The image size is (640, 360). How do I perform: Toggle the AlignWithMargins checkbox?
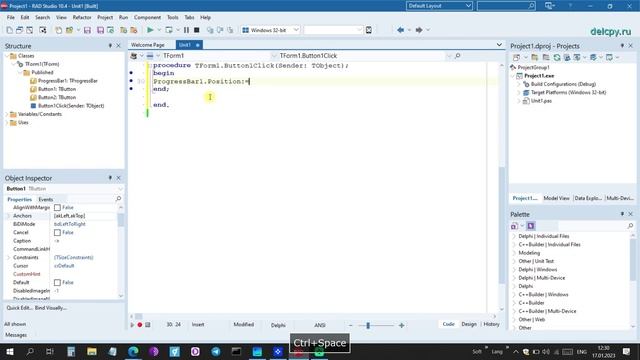(x=58, y=207)
